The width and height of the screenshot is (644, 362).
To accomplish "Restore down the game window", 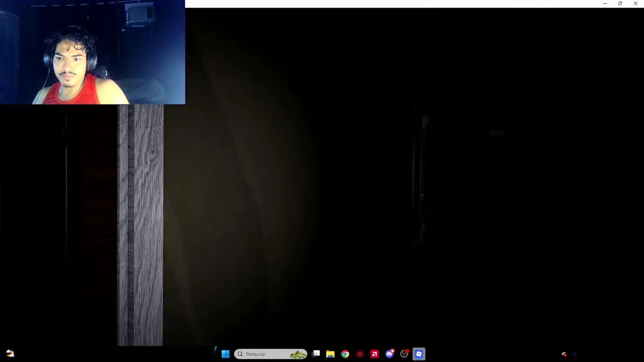I will tap(620, 4).
